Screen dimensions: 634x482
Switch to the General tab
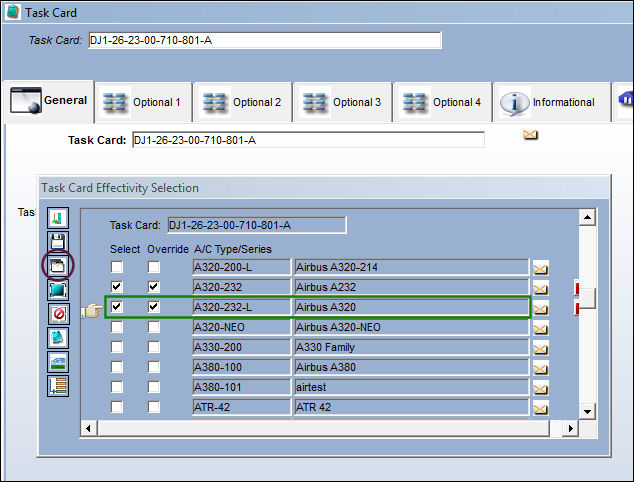click(x=49, y=101)
